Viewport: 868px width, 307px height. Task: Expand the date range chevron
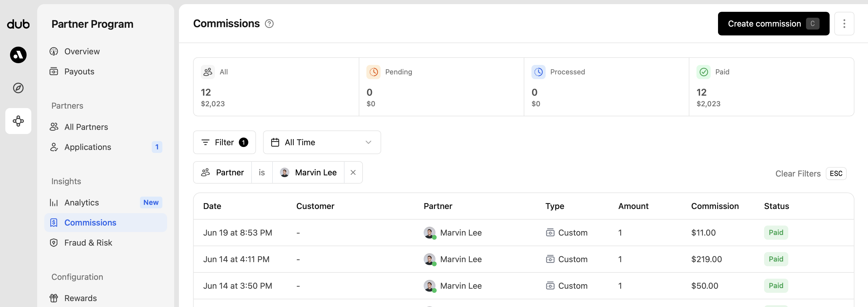tap(368, 142)
